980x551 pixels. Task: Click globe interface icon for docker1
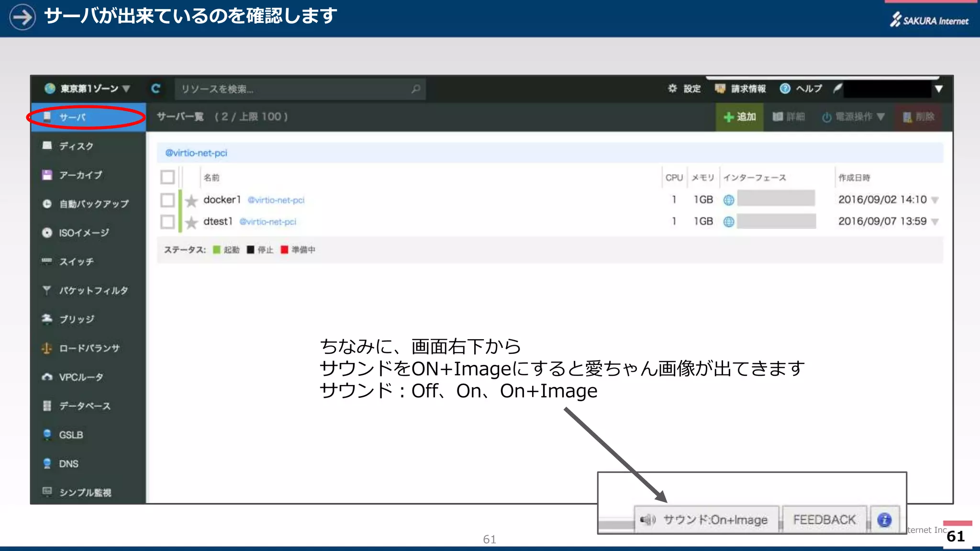728,200
